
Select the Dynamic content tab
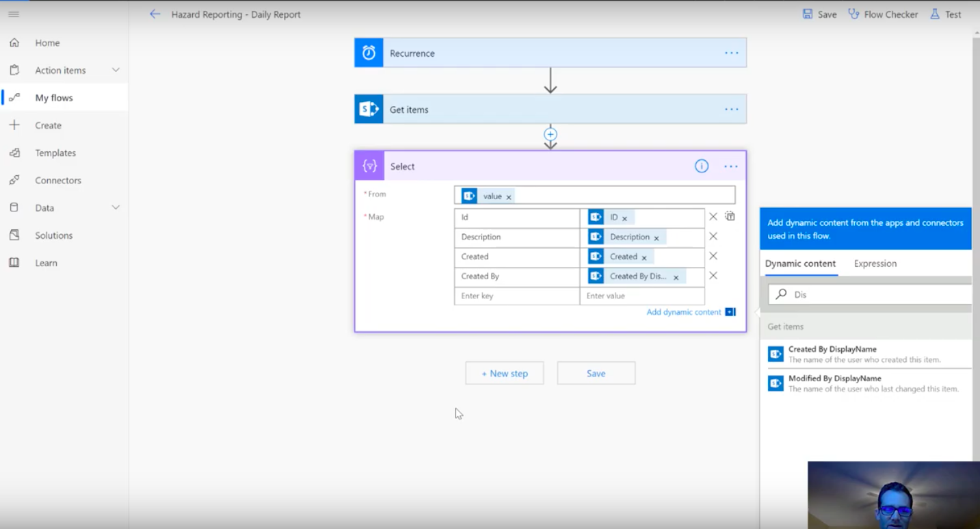[x=800, y=263]
